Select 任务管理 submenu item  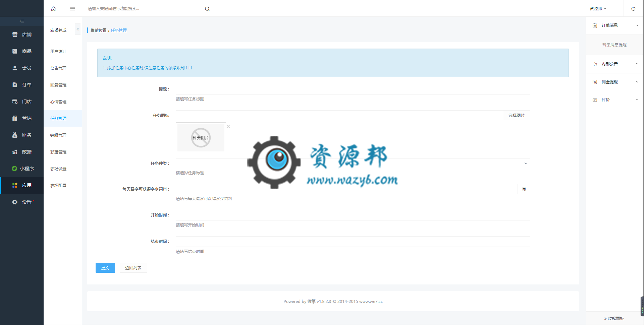pyautogui.click(x=63, y=118)
